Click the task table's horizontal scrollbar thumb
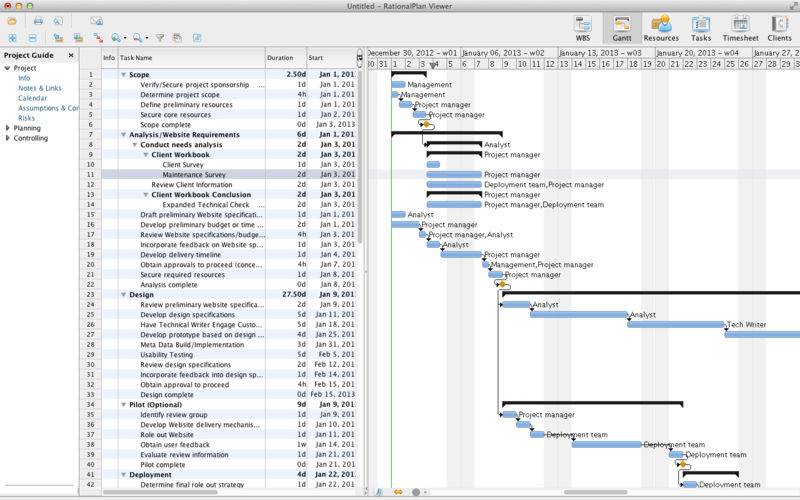 pyautogui.click(x=160, y=492)
